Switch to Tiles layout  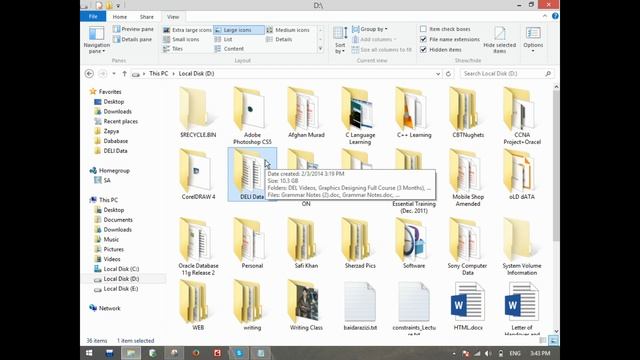[173, 49]
